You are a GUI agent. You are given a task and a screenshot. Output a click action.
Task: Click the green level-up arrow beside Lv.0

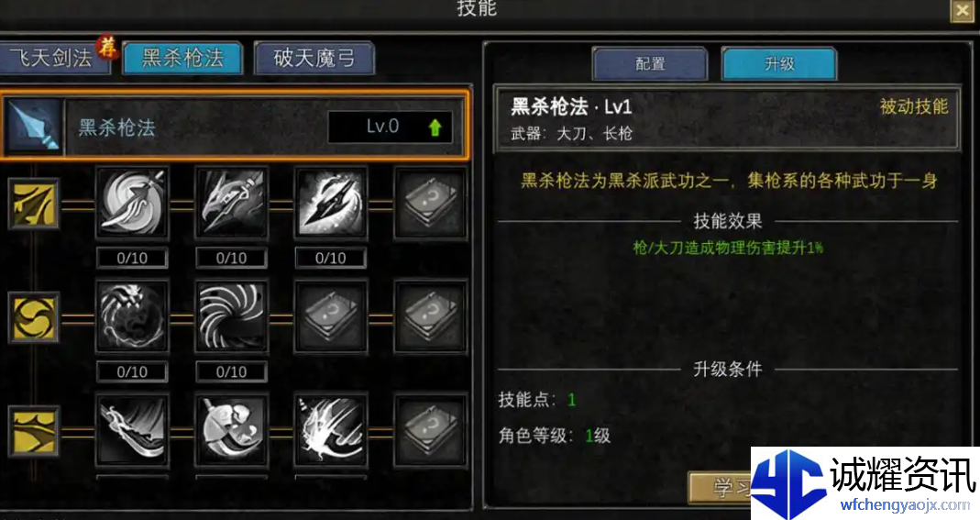435,127
